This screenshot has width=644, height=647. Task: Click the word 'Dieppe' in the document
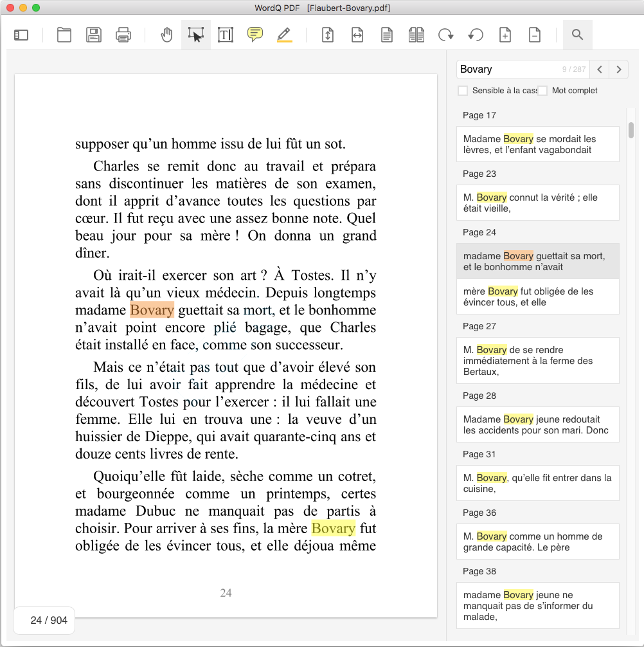[x=170, y=437]
